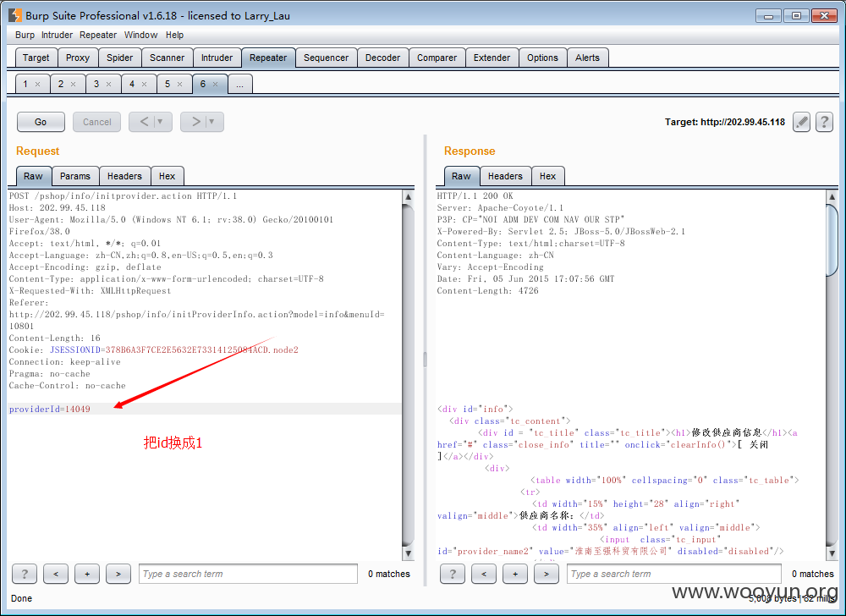Click the Burp Suite logo icon
846x616 pixels.
pyautogui.click(x=15, y=15)
